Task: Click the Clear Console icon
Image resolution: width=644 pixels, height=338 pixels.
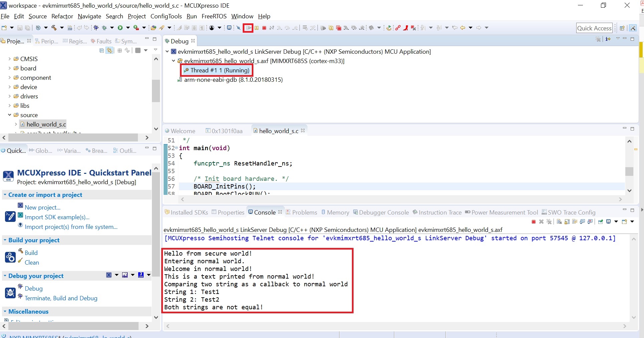Action: [559, 222]
